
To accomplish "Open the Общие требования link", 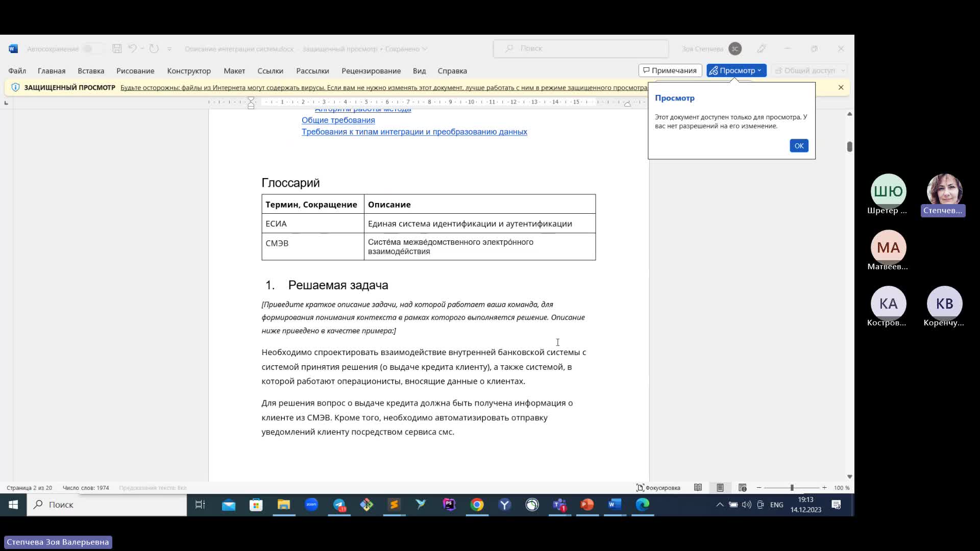I will [338, 120].
